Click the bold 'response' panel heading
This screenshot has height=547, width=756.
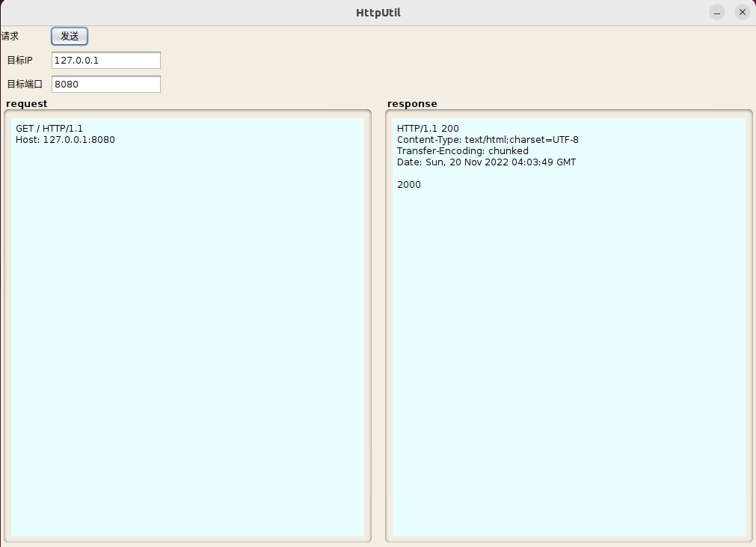pos(412,104)
